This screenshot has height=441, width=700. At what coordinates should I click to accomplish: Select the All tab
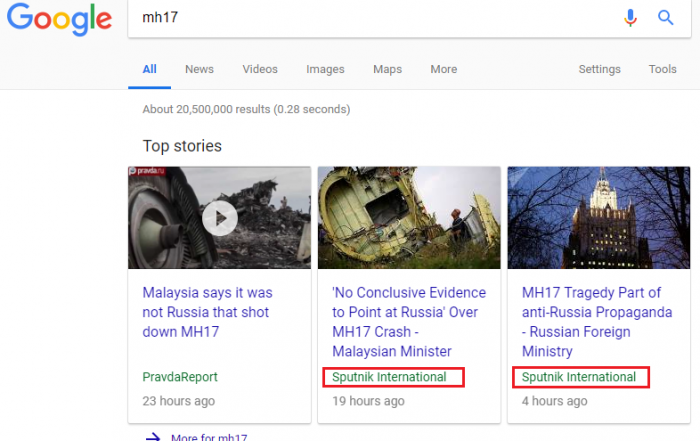(150, 69)
